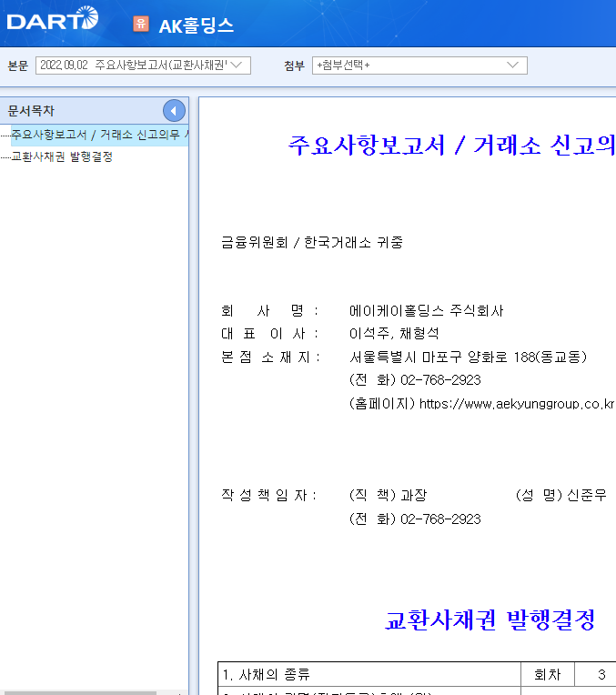
Task: Click 대표이사 names 이석주, 채형석
Action: (x=394, y=333)
